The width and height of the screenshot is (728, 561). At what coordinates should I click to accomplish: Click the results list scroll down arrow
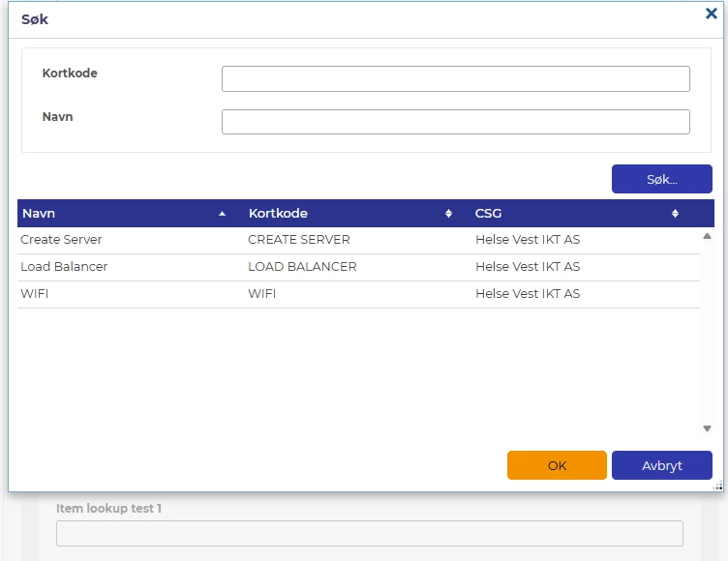click(x=707, y=428)
